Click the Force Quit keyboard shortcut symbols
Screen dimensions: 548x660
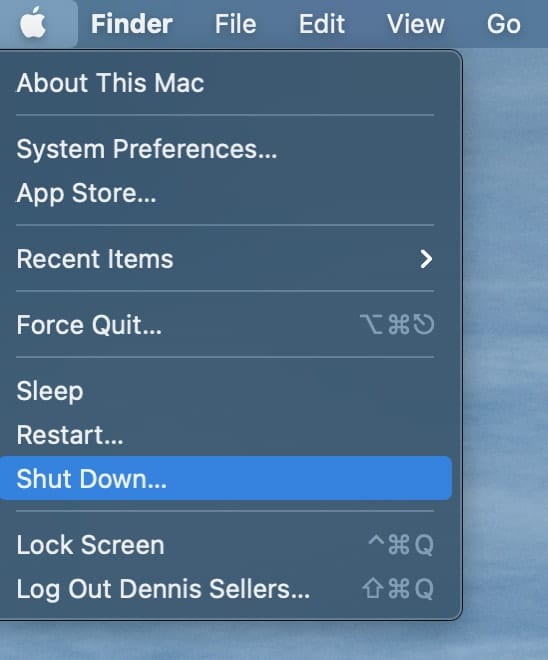(x=397, y=325)
